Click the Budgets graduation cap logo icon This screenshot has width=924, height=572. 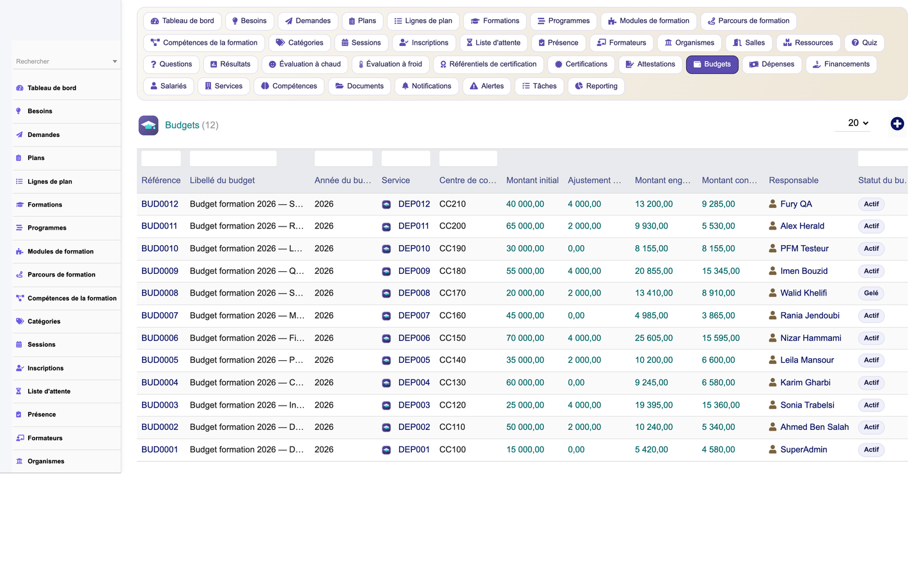148,125
